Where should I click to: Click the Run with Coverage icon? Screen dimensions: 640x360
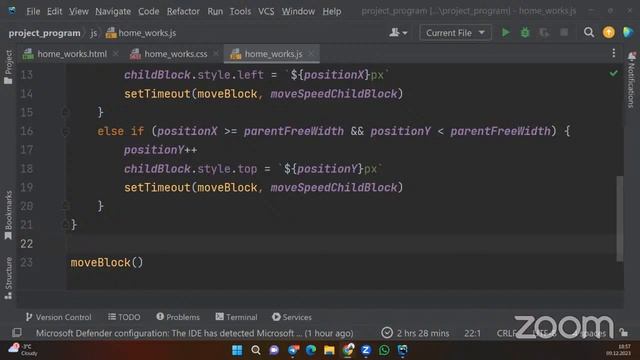pyautogui.click(x=544, y=33)
